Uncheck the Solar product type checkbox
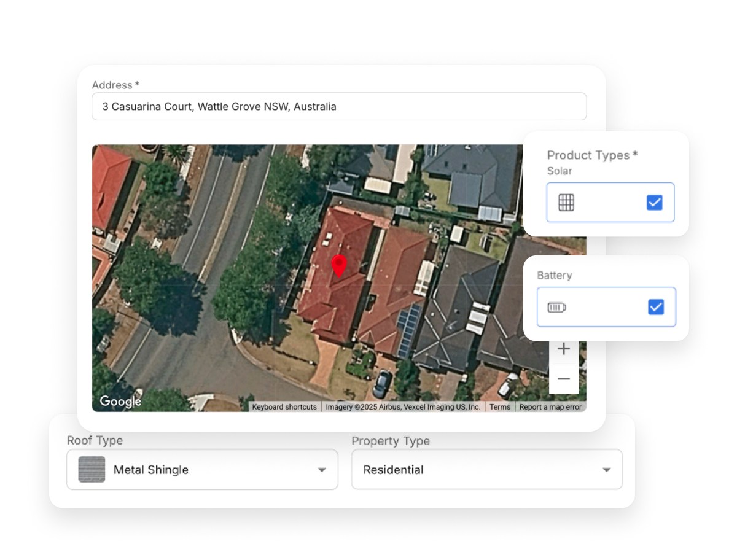This screenshot has height=560, width=737. 655,203
